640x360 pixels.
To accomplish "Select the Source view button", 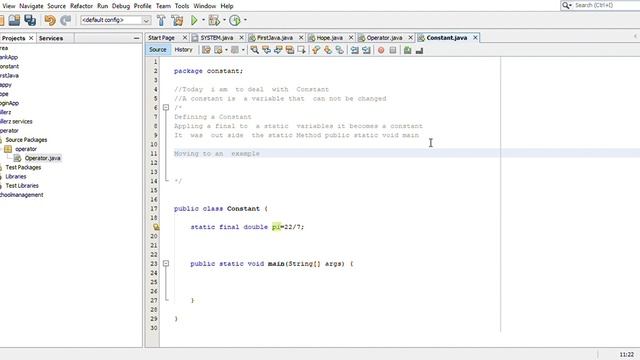I will coord(158,50).
